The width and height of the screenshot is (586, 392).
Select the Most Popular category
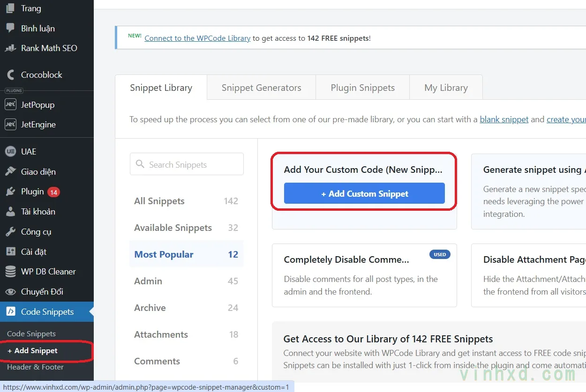[186, 254]
